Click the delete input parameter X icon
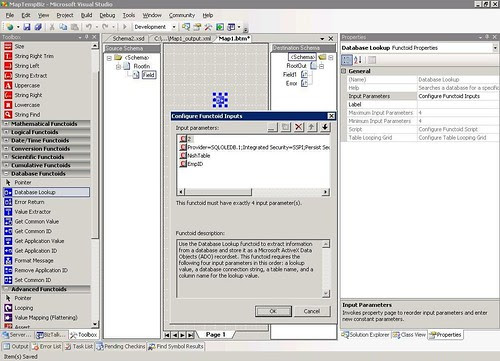Image resolution: width=500 pixels, height=361 pixels. [299, 127]
